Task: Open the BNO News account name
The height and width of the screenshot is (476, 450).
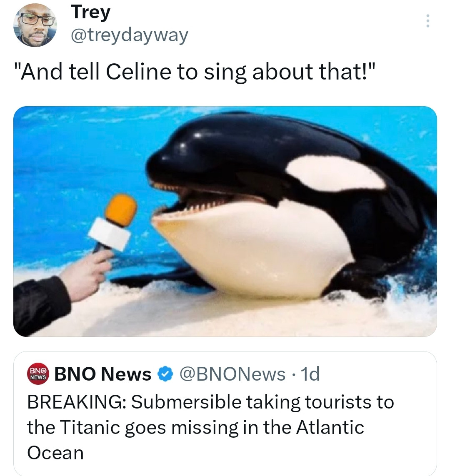Action: (103, 374)
